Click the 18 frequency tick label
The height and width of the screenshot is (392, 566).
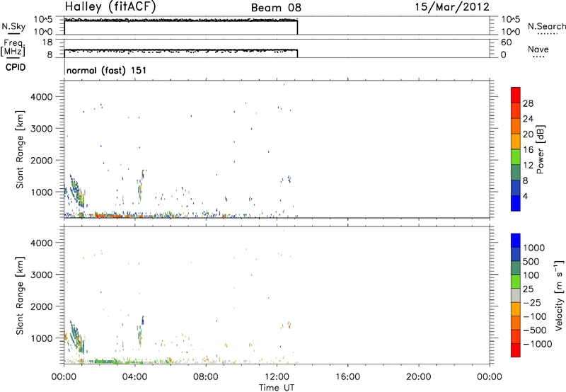point(47,42)
